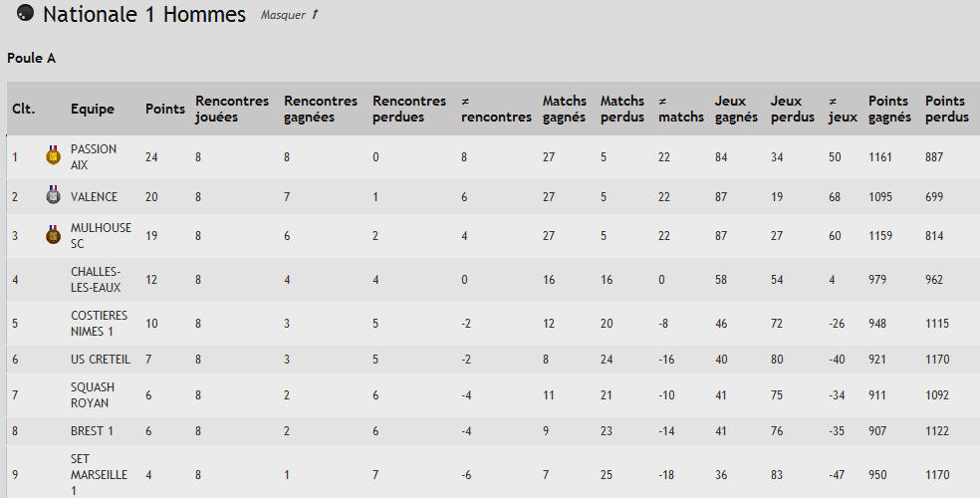Select the SET MARSEILLE 1 team name
Screen dimensions: 980x498
[x=99, y=475]
